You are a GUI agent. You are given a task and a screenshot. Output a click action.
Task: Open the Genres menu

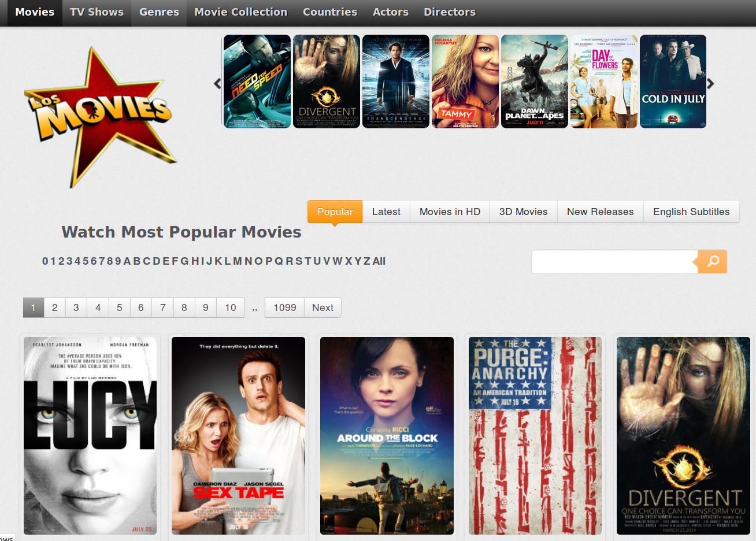[159, 12]
